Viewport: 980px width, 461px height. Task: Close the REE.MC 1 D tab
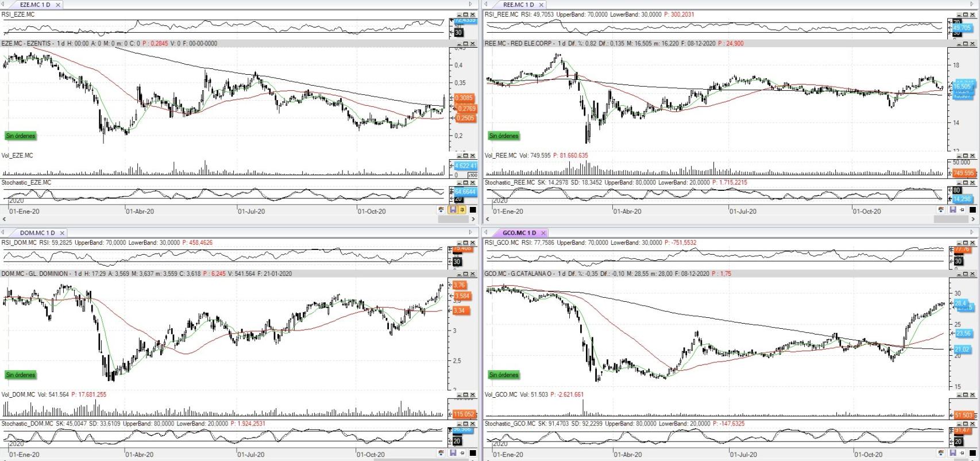541,5
